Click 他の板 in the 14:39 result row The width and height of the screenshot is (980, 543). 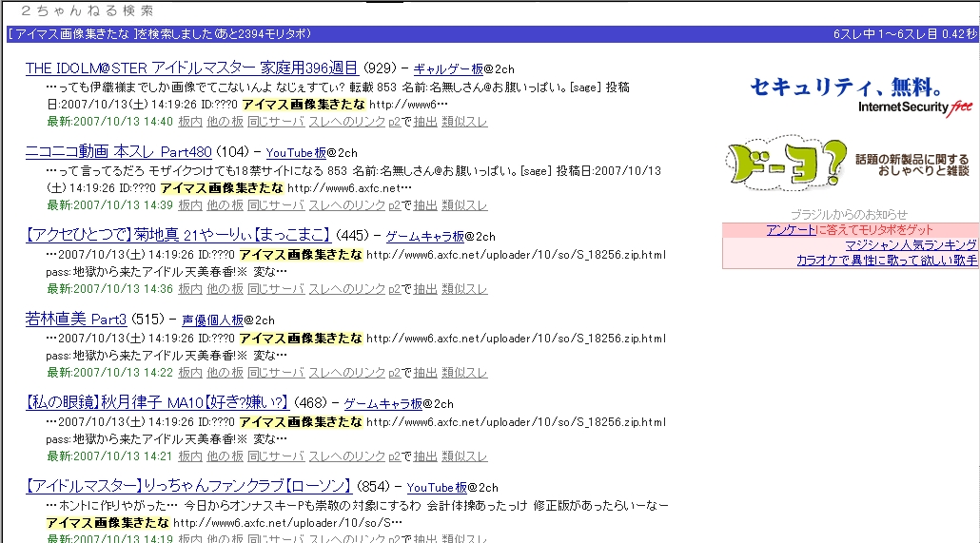225,205
